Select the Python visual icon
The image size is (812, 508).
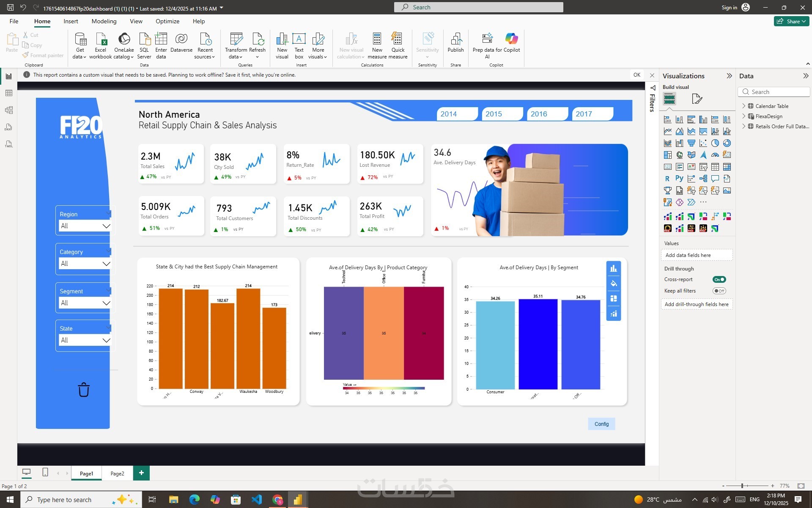point(679,179)
